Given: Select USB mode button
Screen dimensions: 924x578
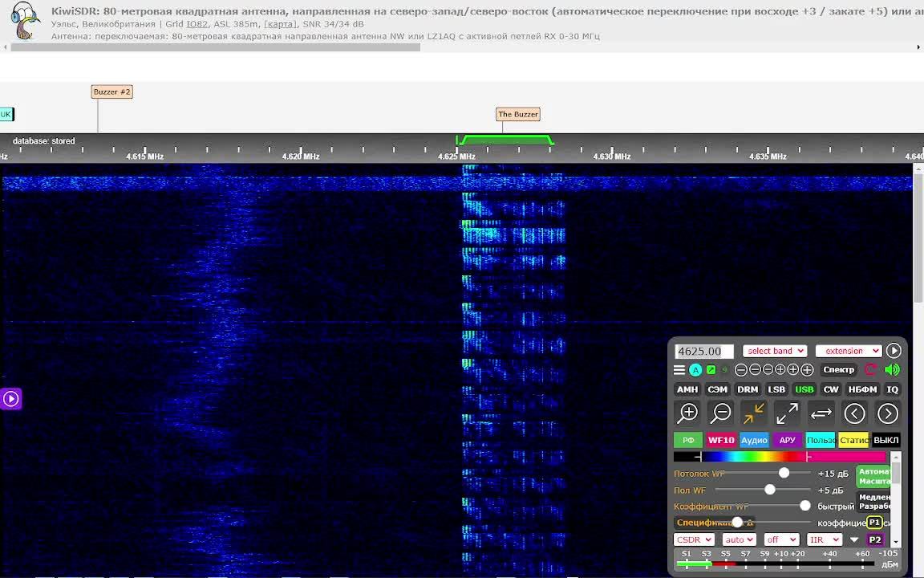Looking at the screenshot, I should point(804,389).
